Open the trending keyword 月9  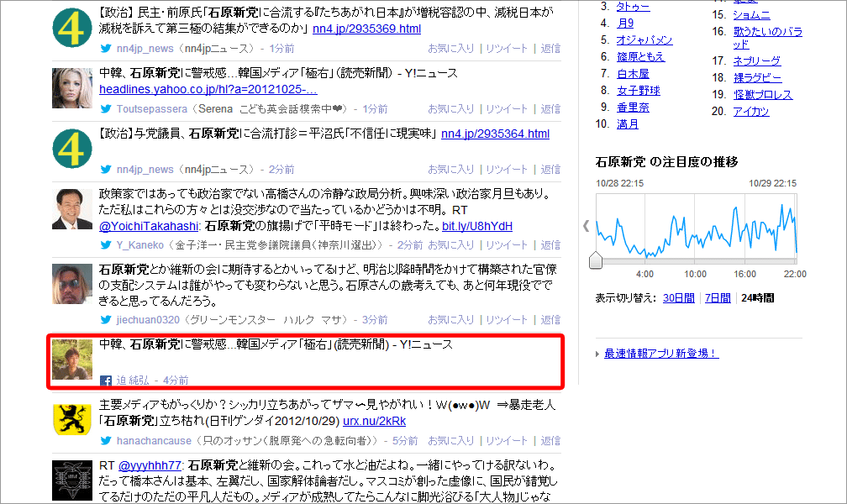click(625, 24)
